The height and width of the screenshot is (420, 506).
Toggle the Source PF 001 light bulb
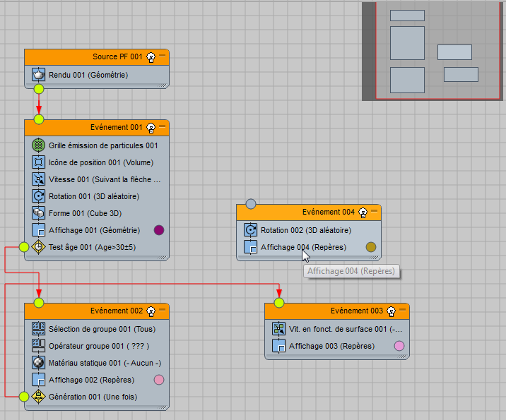[151, 57]
